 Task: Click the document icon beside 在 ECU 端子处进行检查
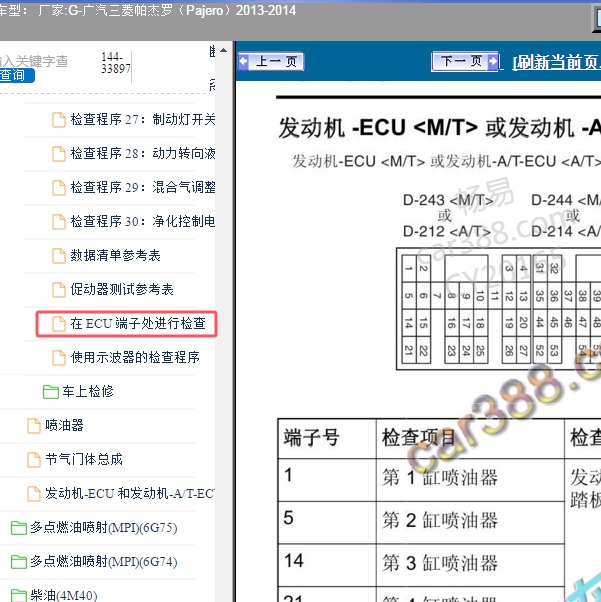(x=58, y=324)
